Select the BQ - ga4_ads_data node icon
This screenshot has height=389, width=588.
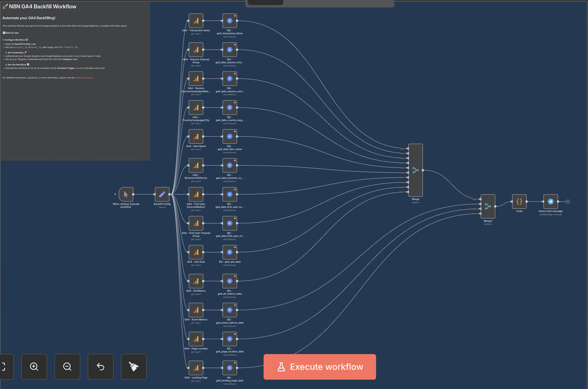(229, 251)
